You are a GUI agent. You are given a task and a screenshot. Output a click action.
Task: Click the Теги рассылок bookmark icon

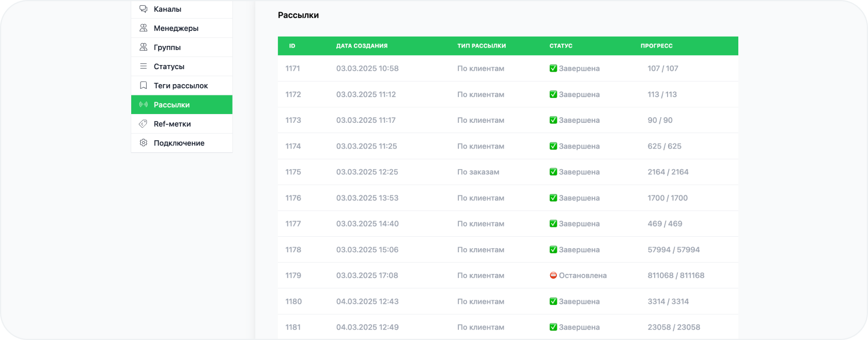click(143, 85)
